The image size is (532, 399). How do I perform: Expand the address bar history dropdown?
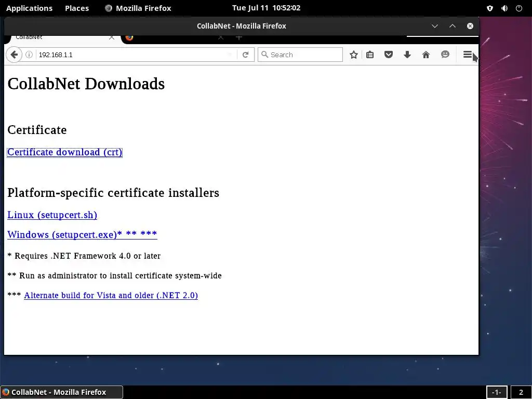pyautogui.click(x=230, y=55)
